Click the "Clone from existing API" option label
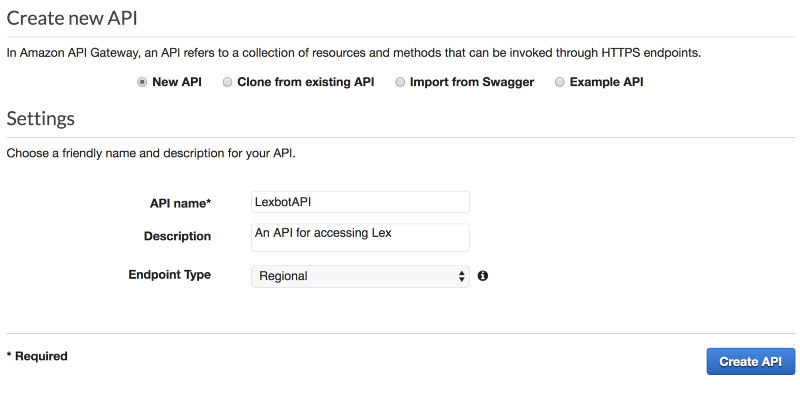The height and width of the screenshot is (397, 800). (306, 82)
